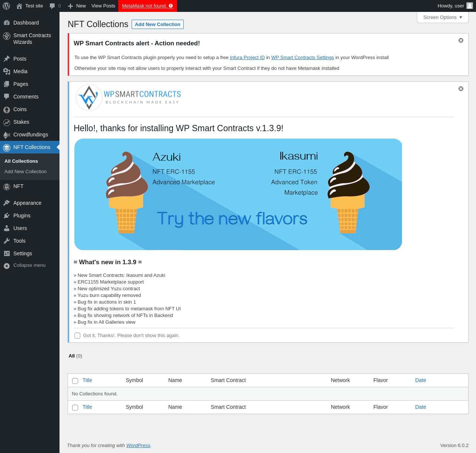The height and width of the screenshot is (453, 476).
Task: Click the 'No Collections found.' row
Action: 268,394
